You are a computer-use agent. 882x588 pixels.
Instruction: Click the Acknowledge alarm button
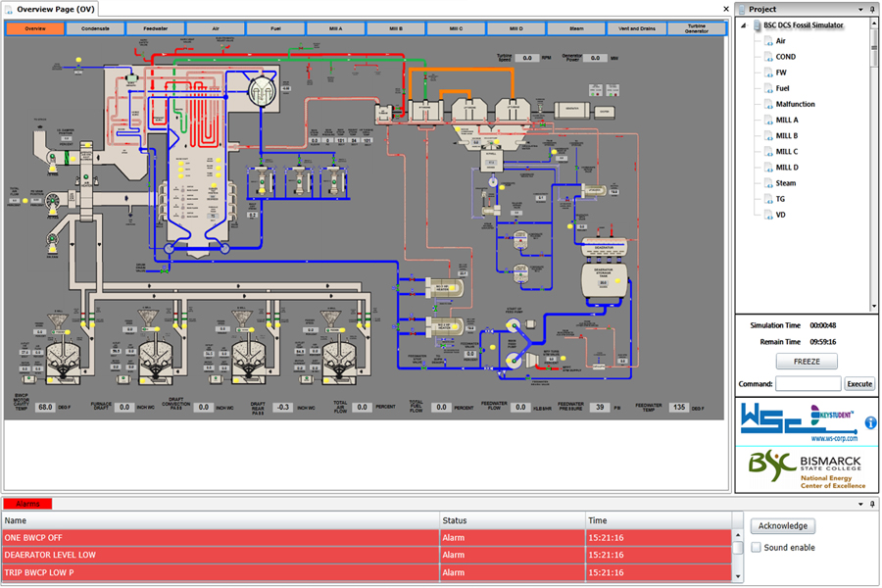point(783,526)
